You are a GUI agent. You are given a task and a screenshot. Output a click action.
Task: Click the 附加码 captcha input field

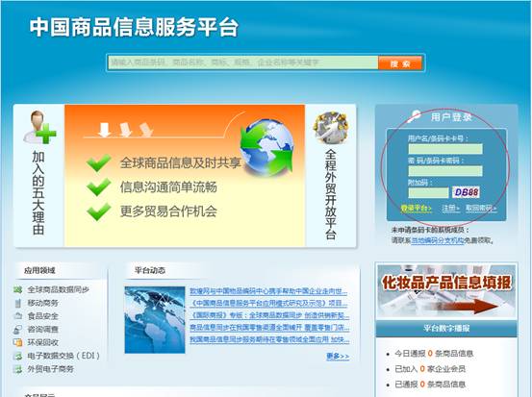coord(428,192)
